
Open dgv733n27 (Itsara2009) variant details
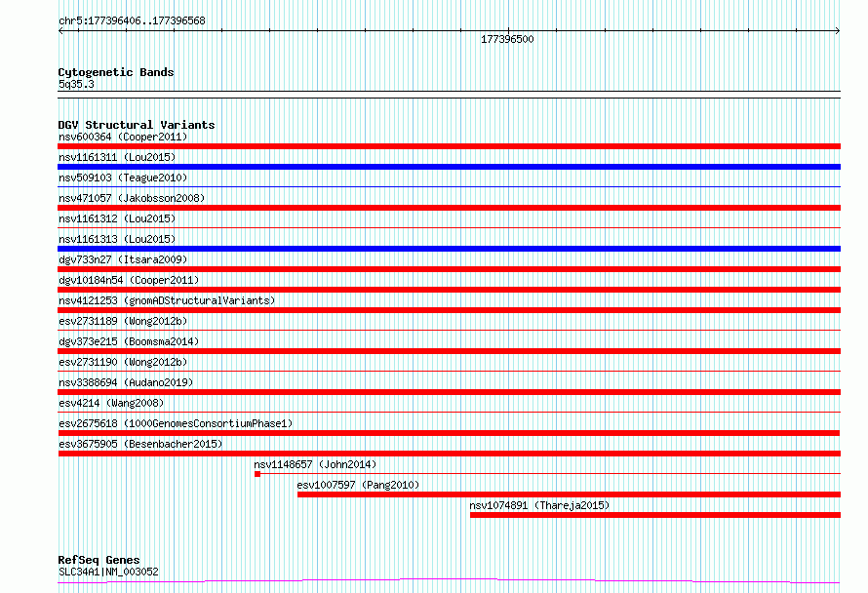[x=123, y=259]
